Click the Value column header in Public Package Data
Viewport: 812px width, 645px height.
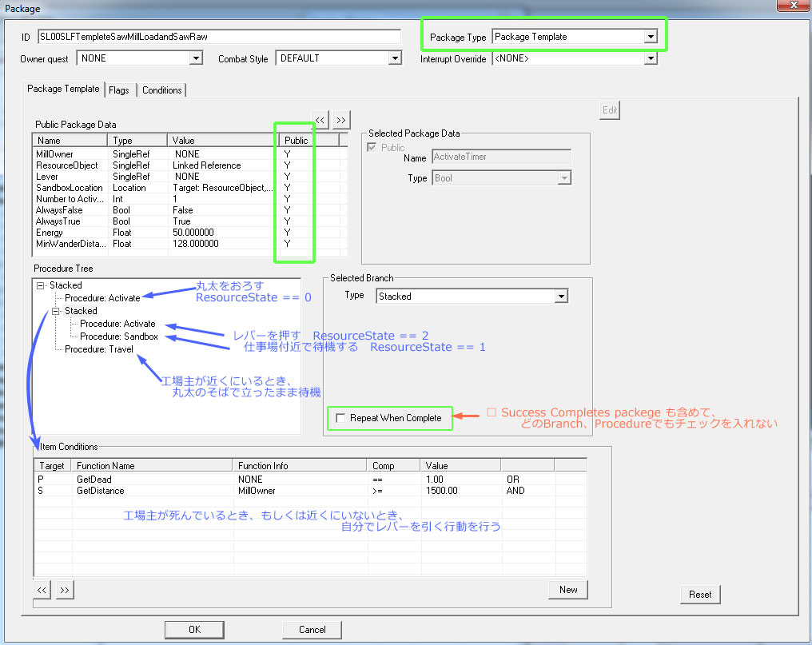[x=223, y=141]
